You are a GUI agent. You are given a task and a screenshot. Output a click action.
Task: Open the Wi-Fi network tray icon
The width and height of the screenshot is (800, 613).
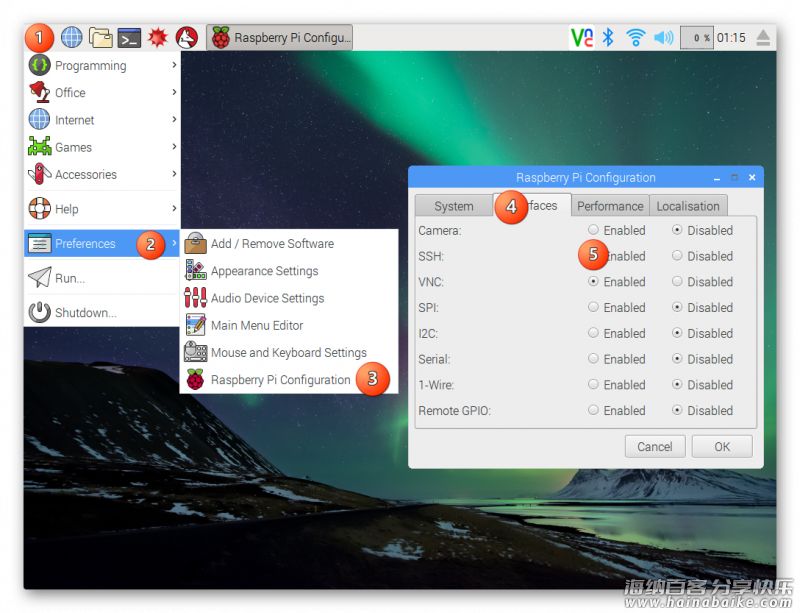point(636,37)
